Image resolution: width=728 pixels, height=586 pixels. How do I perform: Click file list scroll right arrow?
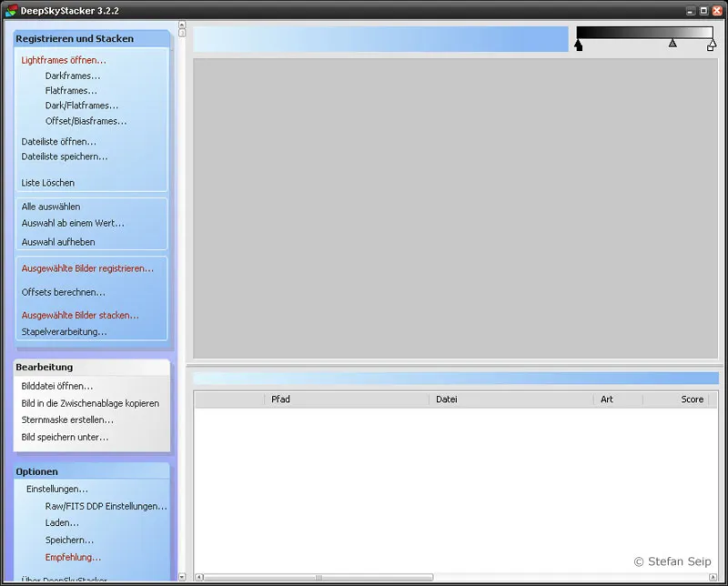click(713, 578)
